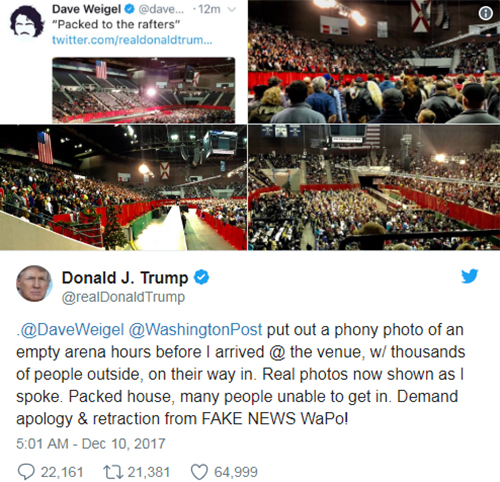Click the Donald J. Trump display name

[125, 277]
